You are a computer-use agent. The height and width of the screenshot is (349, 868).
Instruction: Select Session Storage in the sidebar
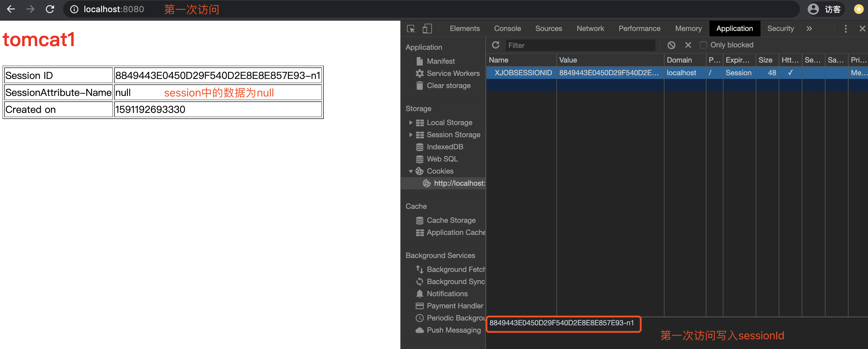pos(453,135)
